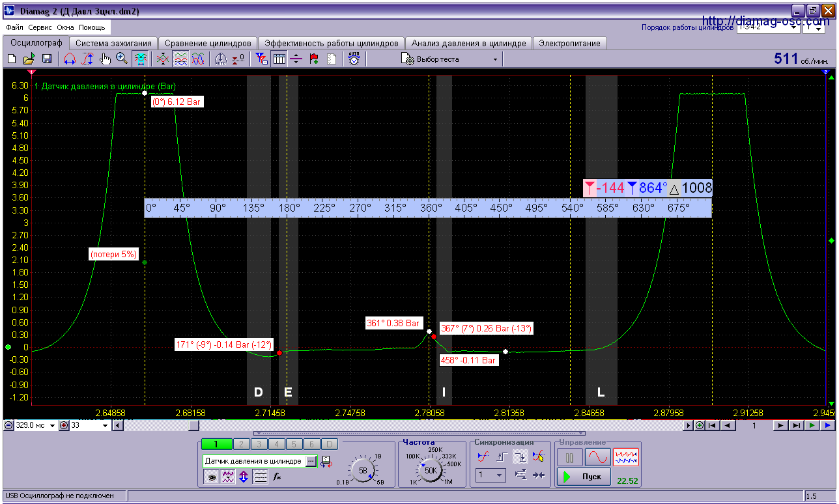Toggle channel visibility with the eye icon
This screenshot has width=839, height=504.
point(211,477)
